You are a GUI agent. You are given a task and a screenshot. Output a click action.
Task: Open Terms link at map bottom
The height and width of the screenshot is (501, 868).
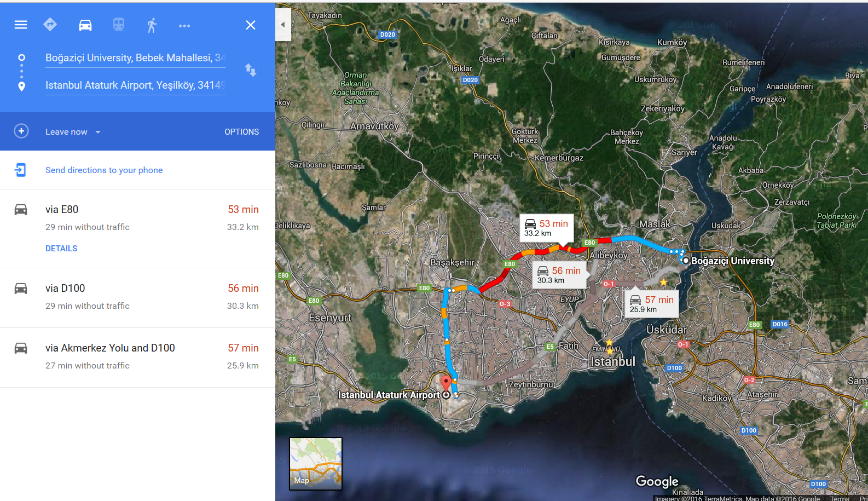[x=839, y=498]
